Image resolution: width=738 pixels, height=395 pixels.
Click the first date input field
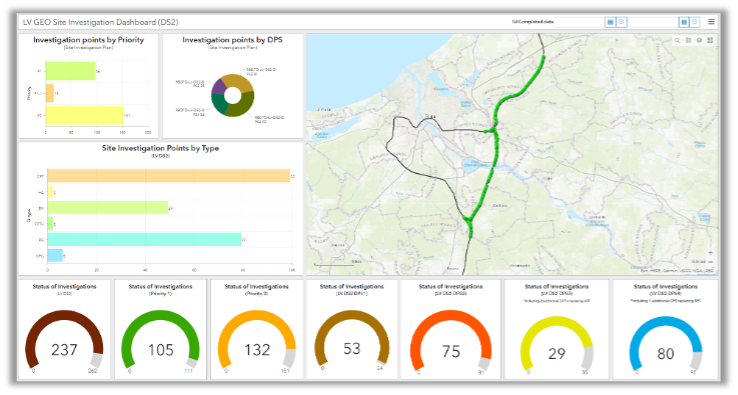580,22
